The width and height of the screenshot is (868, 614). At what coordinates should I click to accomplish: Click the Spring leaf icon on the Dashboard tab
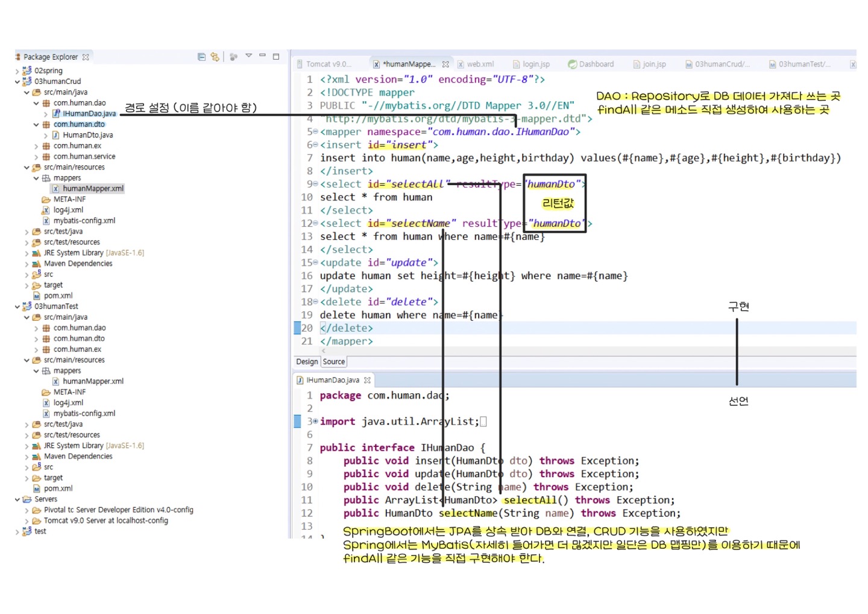click(572, 63)
